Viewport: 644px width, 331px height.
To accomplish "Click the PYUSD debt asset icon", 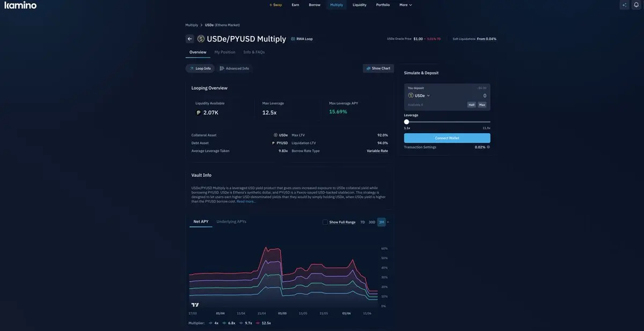I will [273, 143].
